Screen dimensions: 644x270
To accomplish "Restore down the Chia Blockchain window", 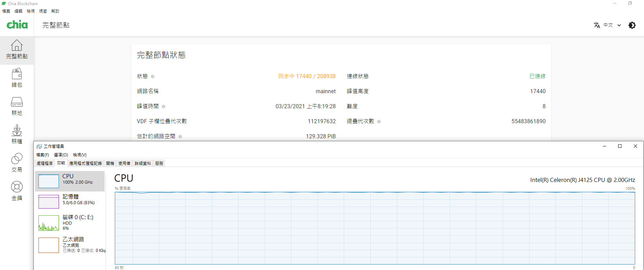I will click(x=630, y=3).
